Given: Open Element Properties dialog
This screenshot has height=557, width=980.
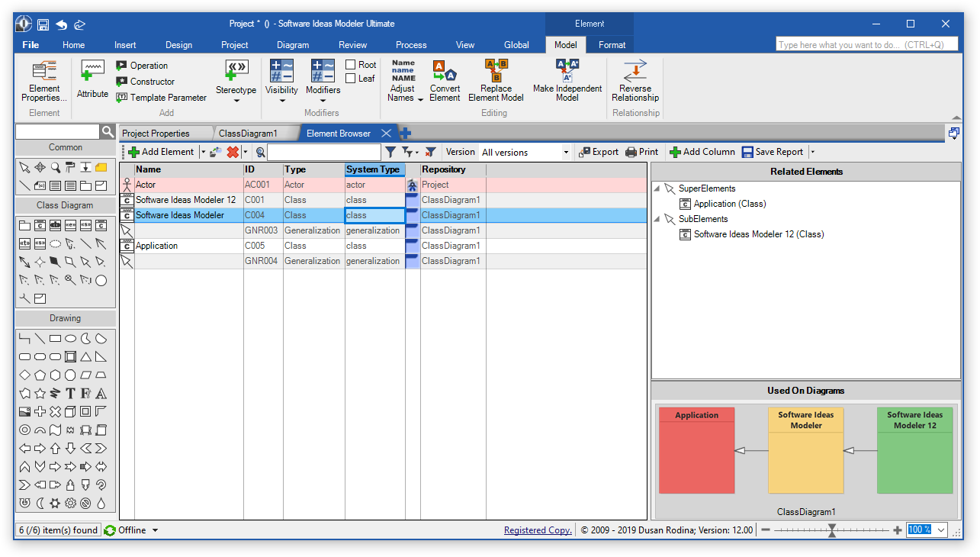Looking at the screenshot, I should [x=43, y=82].
